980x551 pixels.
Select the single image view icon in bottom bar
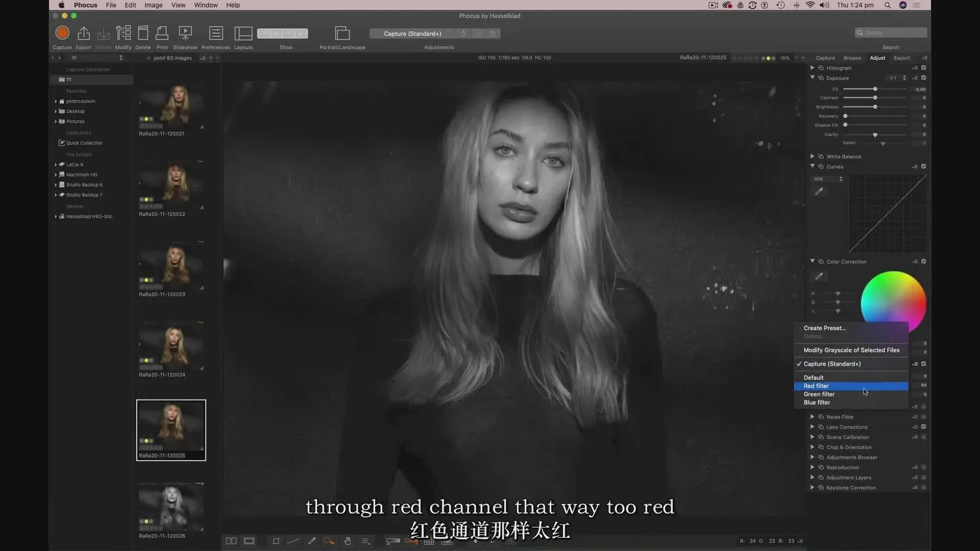pos(249,541)
